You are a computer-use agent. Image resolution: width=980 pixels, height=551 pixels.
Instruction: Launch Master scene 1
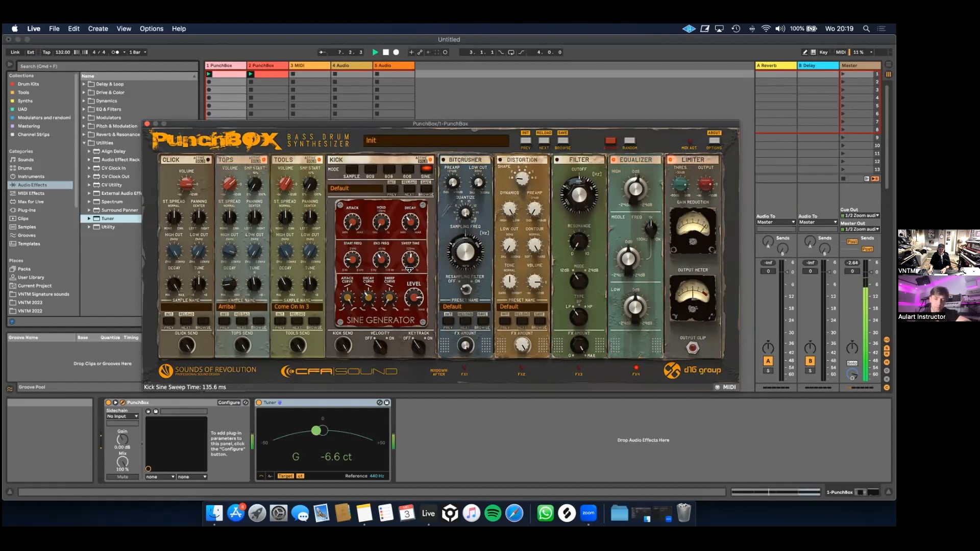pyautogui.click(x=843, y=74)
